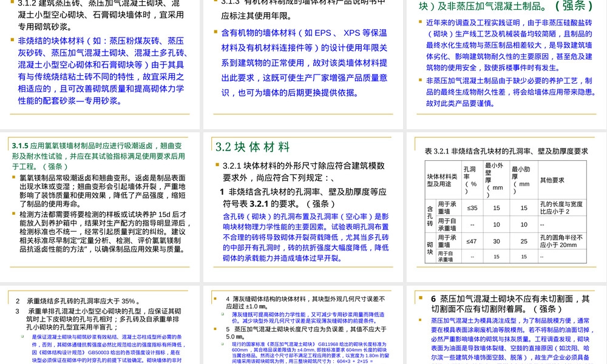Open the slide with Table 3.2.1

click(506, 207)
